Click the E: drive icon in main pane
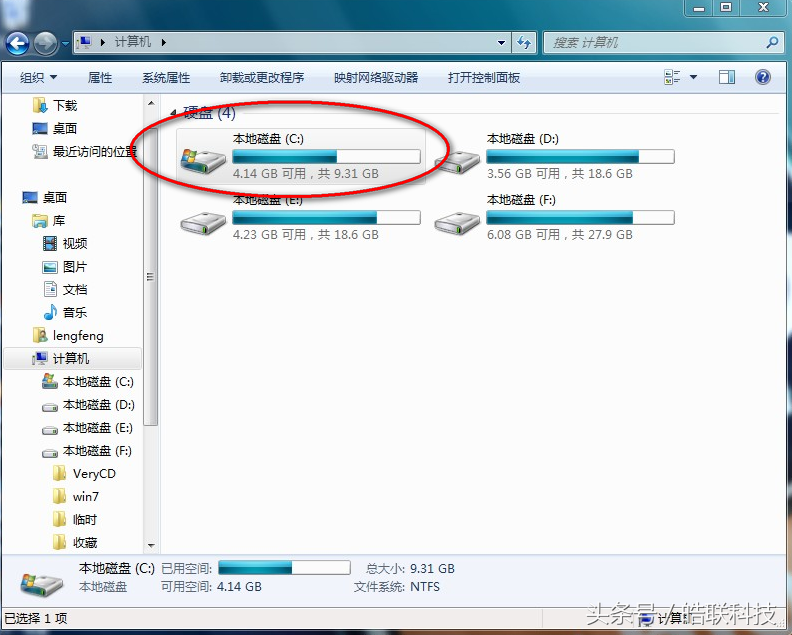Screen dimensions: 792x635 [x=203, y=222]
